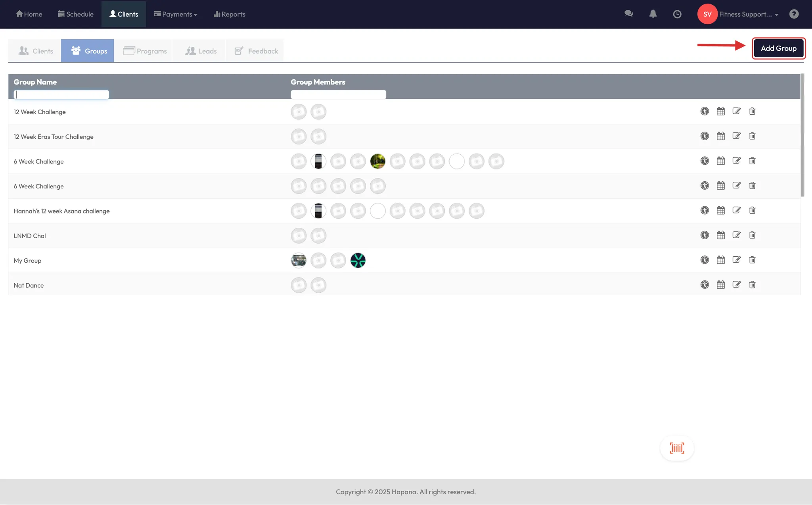This screenshot has height=505, width=812.
Task: Open the help question mark icon
Action: click(x=794, y=14)
